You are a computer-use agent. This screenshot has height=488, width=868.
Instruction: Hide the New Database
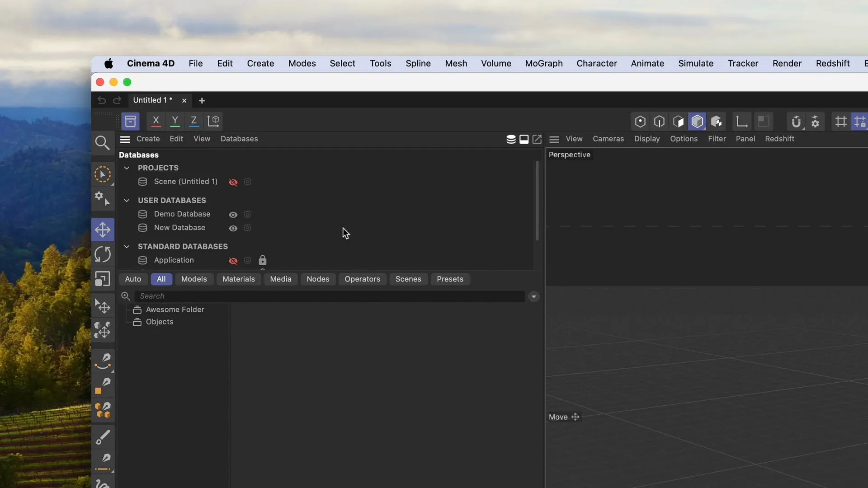233,228
